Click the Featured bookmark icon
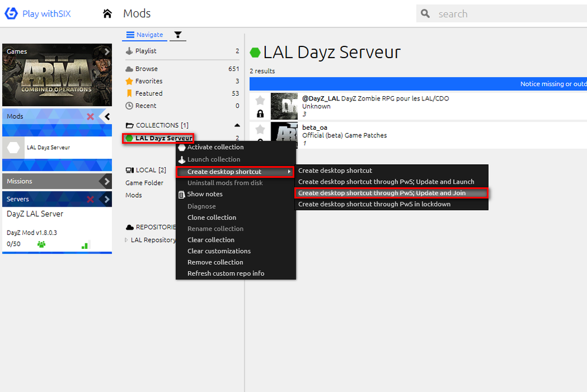 click(129, 93)
